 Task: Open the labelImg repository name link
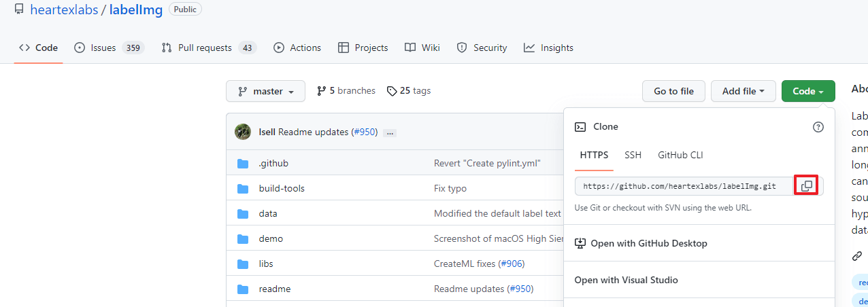pyautogui.click(x=135, y=10)
